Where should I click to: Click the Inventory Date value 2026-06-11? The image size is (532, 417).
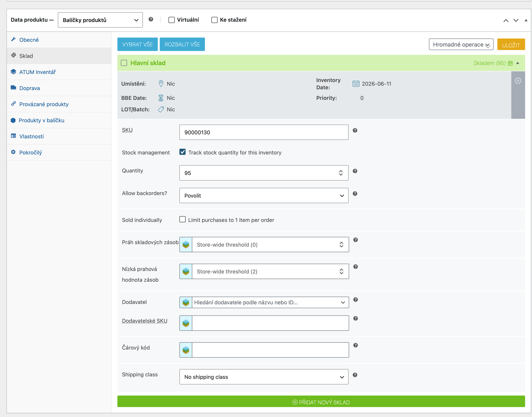(x=376, y=84)
